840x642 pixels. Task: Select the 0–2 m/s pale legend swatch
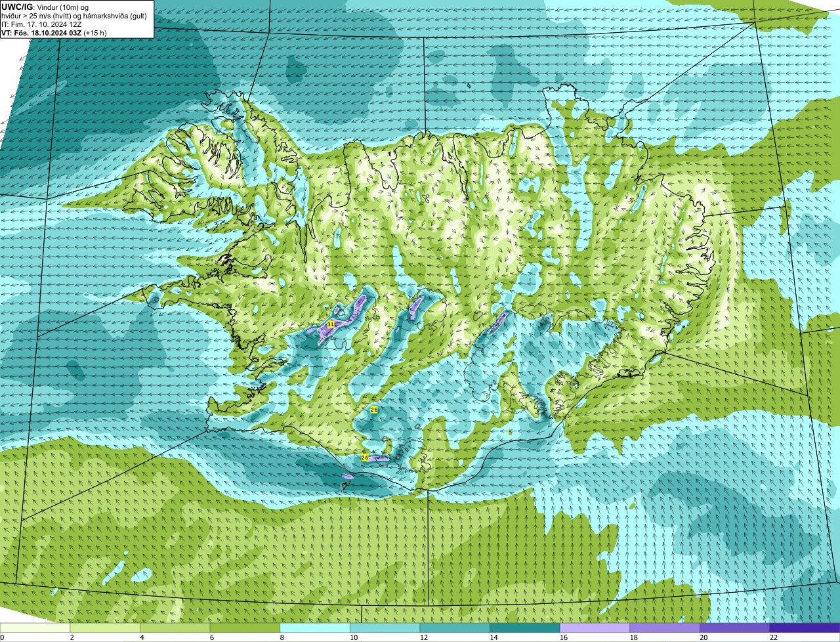coord(35,628)
